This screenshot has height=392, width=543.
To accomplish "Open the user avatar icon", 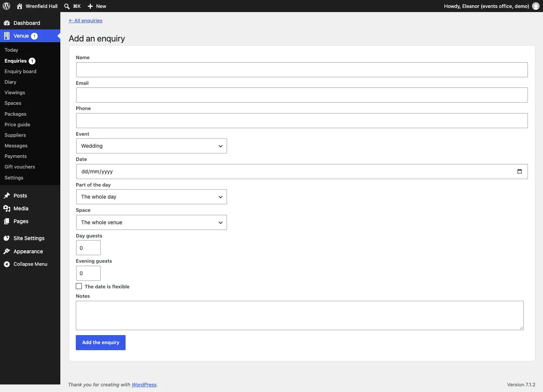I will (536, 6).
